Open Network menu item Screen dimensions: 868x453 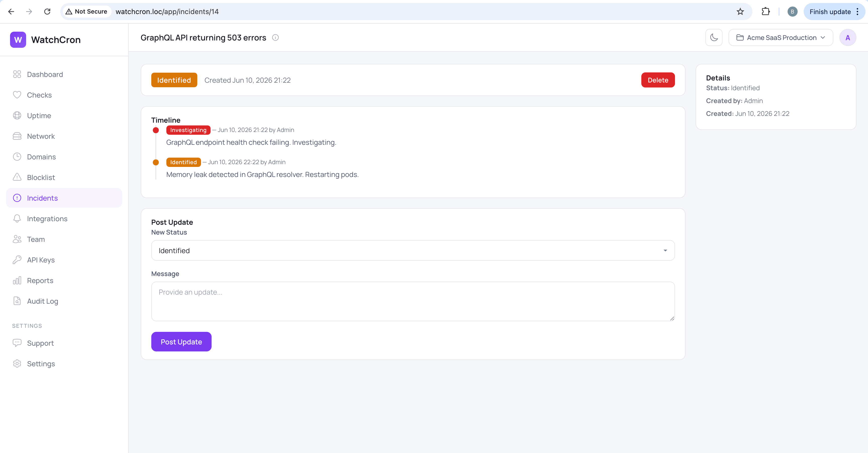[64, 136]
